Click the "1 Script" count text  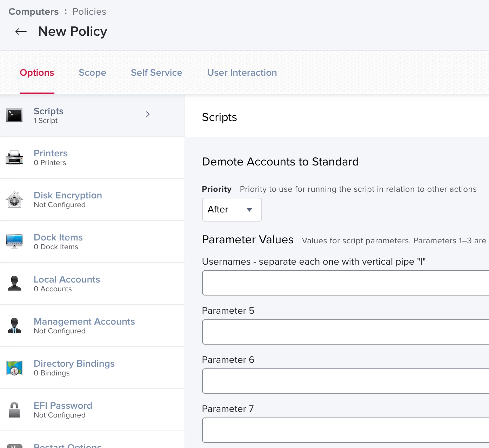(x=46, y=121)
